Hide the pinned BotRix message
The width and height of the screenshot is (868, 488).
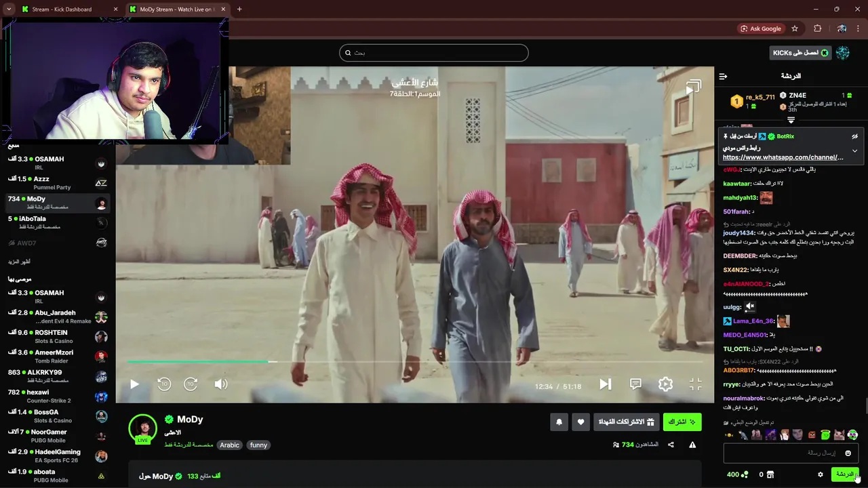click(854, 136)
